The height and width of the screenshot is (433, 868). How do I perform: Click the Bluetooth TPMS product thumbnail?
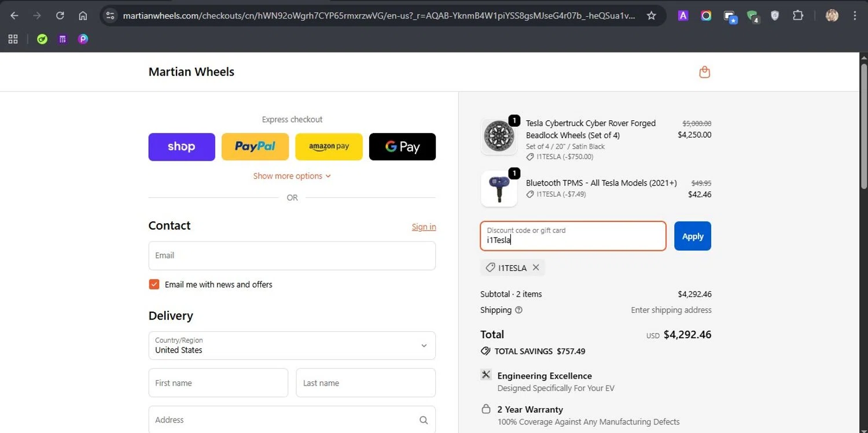(499, 188)
